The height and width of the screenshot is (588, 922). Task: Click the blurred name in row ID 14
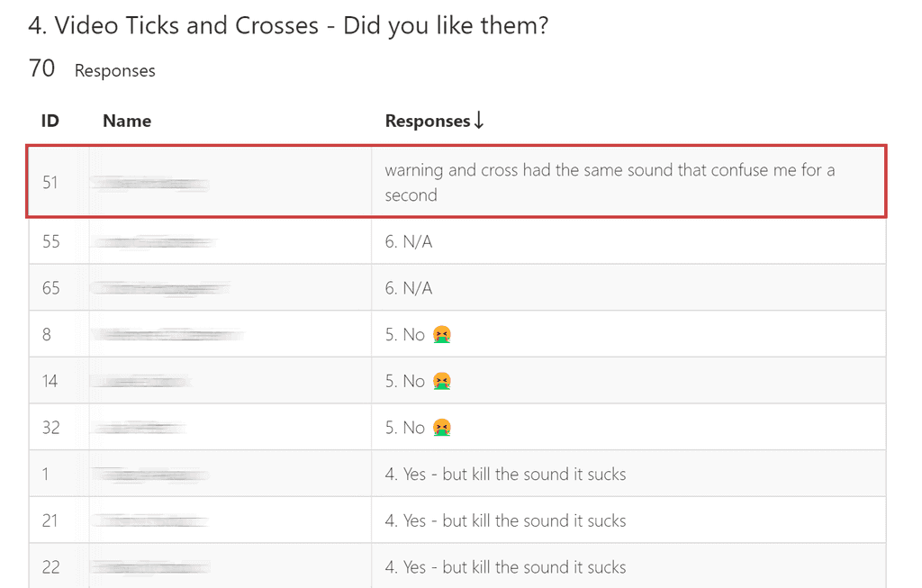point(144,382)
